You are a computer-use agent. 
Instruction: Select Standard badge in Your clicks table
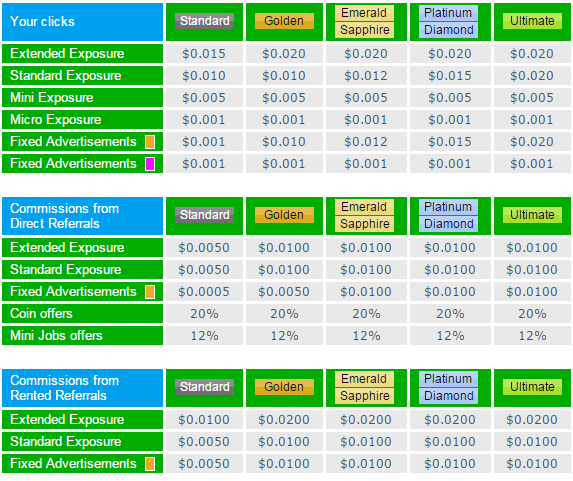pos(204,21)
